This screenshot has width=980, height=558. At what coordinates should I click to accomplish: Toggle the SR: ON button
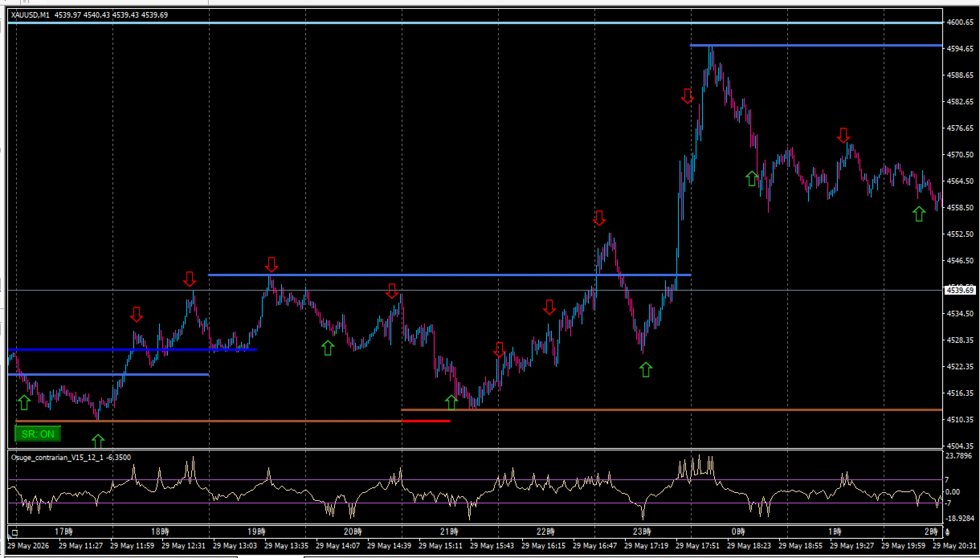(38, 434)
